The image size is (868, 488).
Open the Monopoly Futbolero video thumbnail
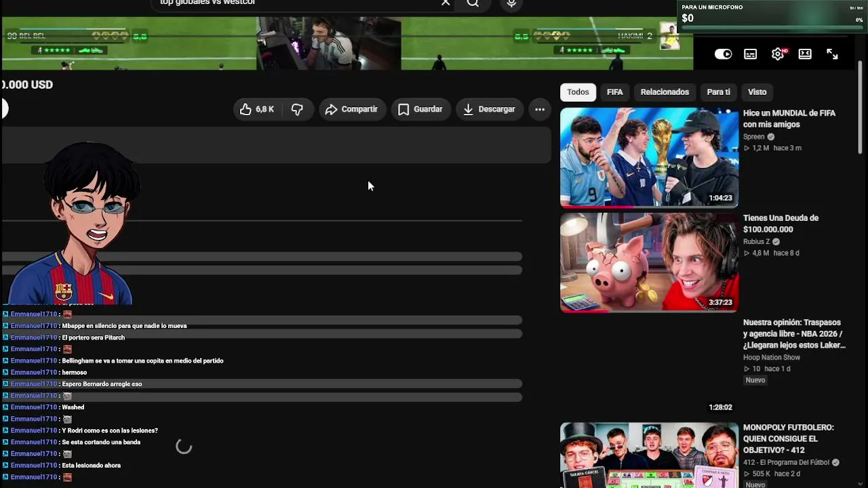pyautogui.click(x=649, y=455)
